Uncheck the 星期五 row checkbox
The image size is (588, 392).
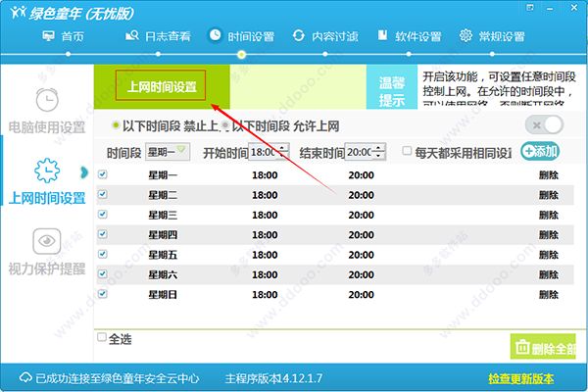pos(102,255)
